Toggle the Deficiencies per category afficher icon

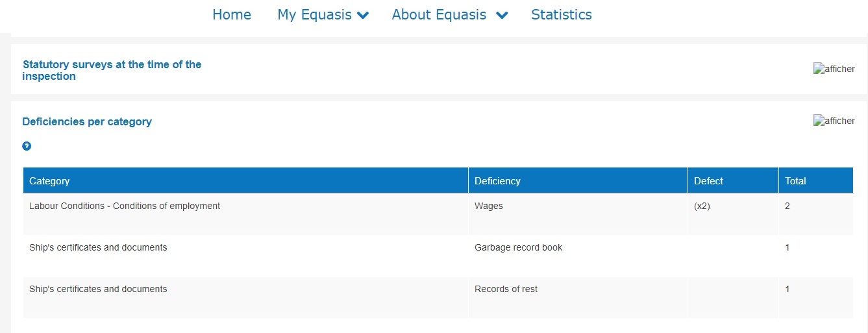(834, 121)
